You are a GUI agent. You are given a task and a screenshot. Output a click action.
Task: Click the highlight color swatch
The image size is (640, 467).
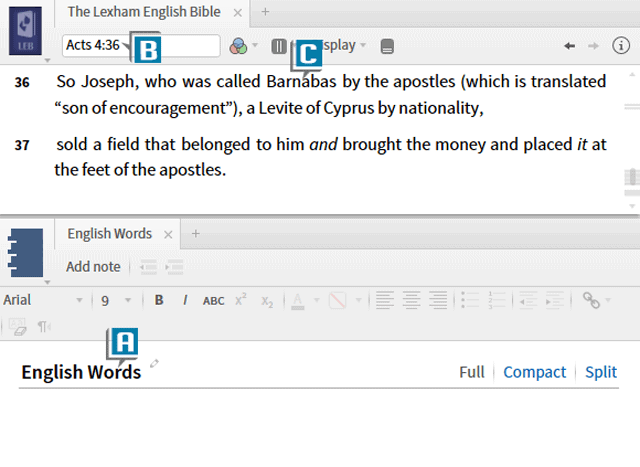point(338,301)
